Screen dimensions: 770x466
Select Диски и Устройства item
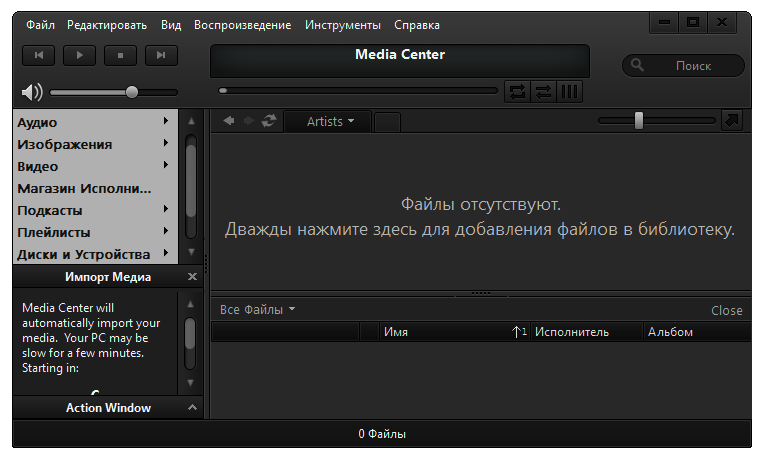pos(83,254)
